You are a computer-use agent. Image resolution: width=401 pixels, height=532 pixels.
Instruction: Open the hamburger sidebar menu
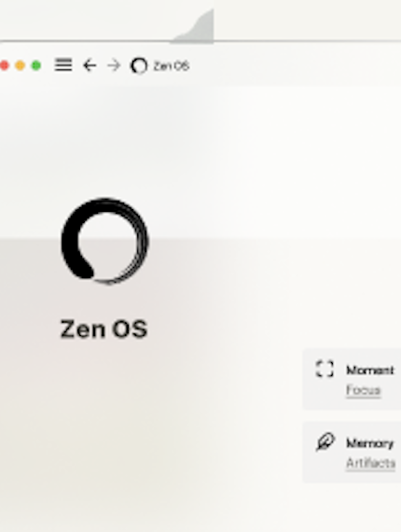tap(63, 65)
